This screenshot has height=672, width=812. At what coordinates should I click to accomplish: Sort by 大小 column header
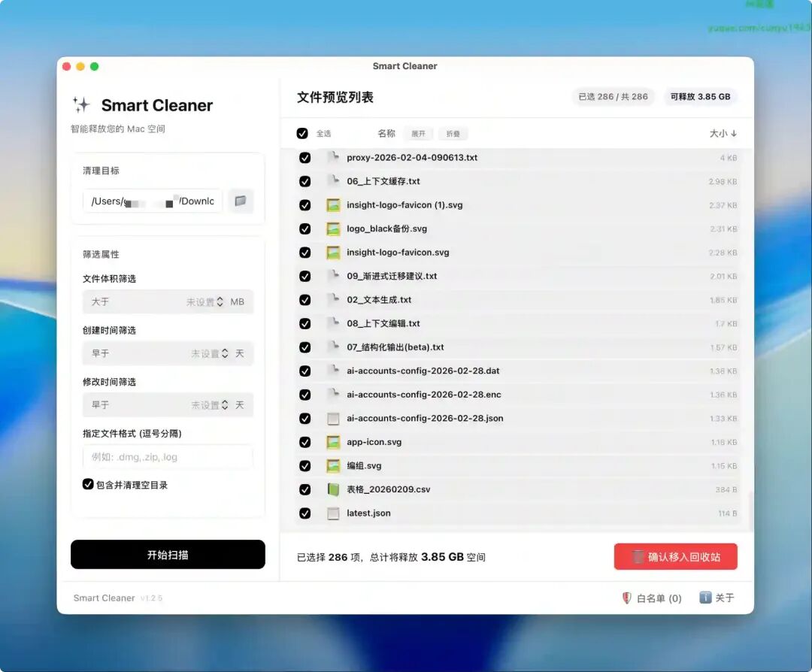(x=723, y=134)
